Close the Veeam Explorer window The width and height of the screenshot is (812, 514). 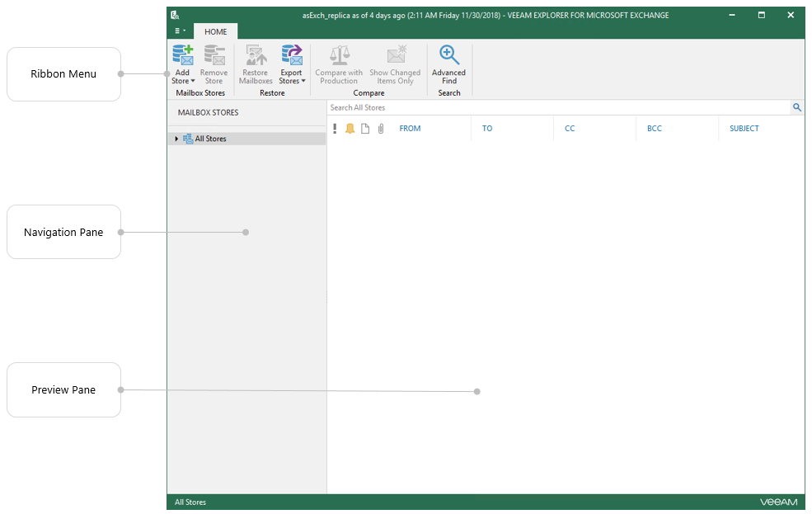791,15
